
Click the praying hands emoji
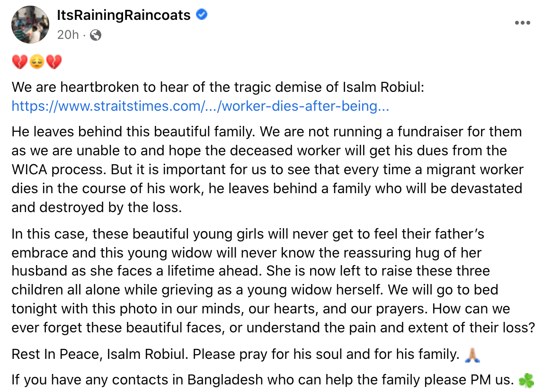pyautogui.click(x=472, y=354)
